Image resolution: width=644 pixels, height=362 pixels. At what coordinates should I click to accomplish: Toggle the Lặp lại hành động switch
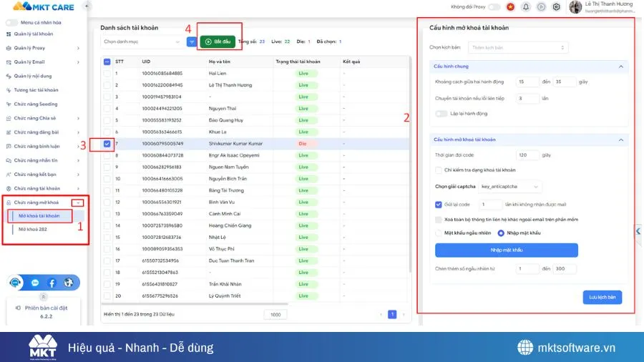tap(441, 114)
